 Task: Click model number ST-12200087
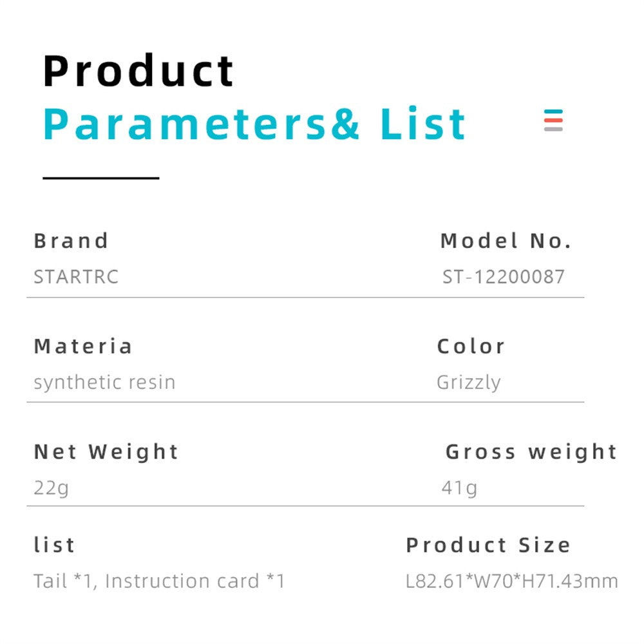click(503, 277)
